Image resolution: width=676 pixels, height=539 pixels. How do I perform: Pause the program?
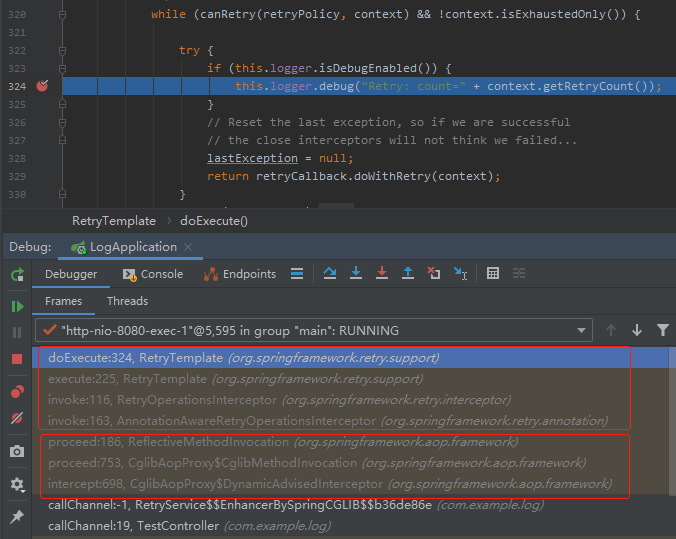[x=17, y=332]
